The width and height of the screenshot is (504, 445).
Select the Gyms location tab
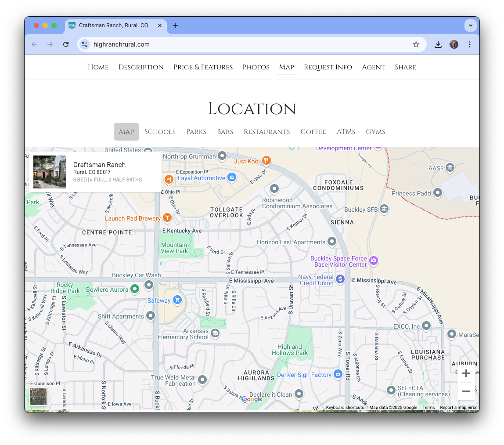[375, 132]
